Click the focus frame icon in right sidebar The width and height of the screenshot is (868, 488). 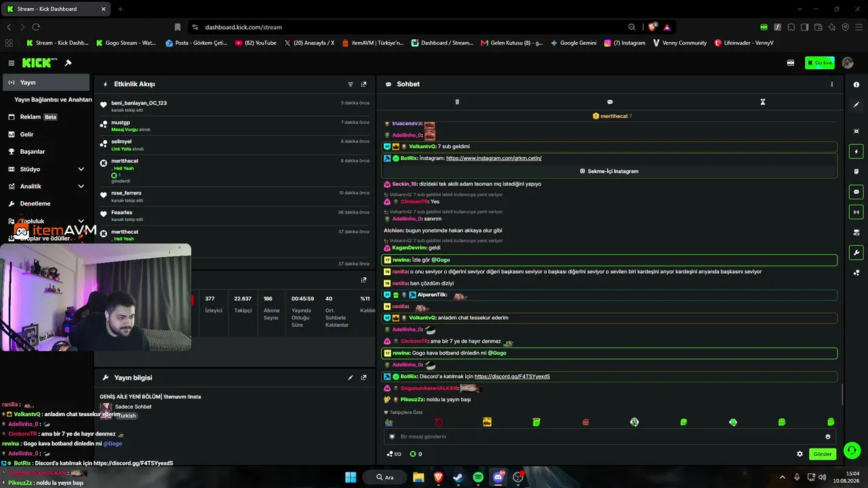point(856,131)
